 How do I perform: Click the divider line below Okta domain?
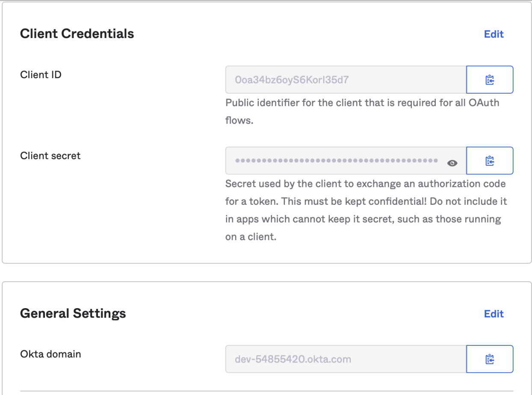tap(265, 391)
